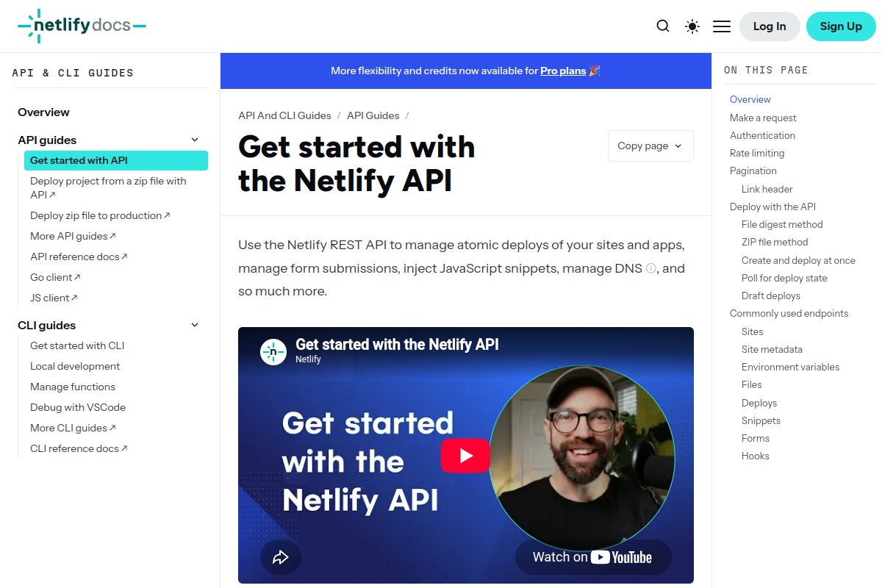Jump to File digest method subsection

coord(782,224)
